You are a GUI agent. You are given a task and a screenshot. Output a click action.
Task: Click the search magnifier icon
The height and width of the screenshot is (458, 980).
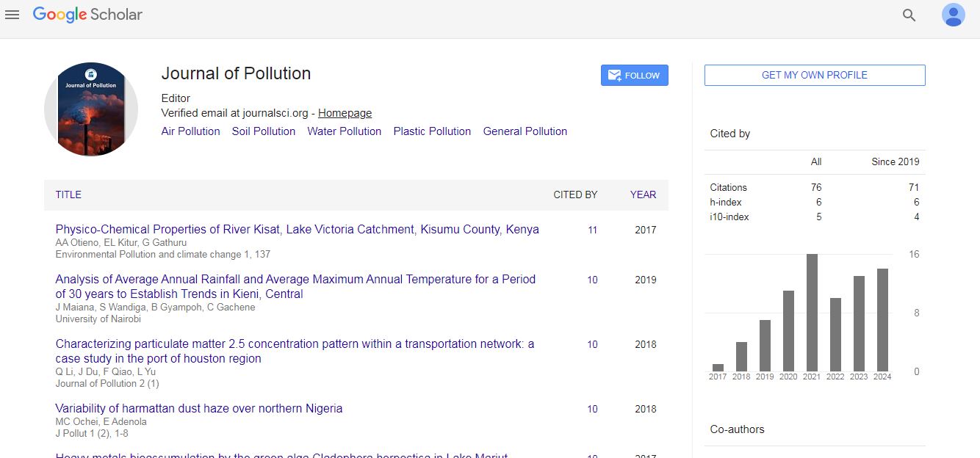click(909, 15)
